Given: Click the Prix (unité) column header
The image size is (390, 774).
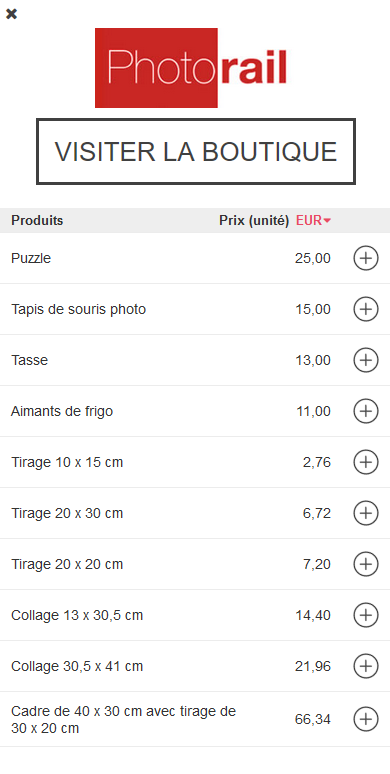Looking at the screenshot, I should point(254,221).
